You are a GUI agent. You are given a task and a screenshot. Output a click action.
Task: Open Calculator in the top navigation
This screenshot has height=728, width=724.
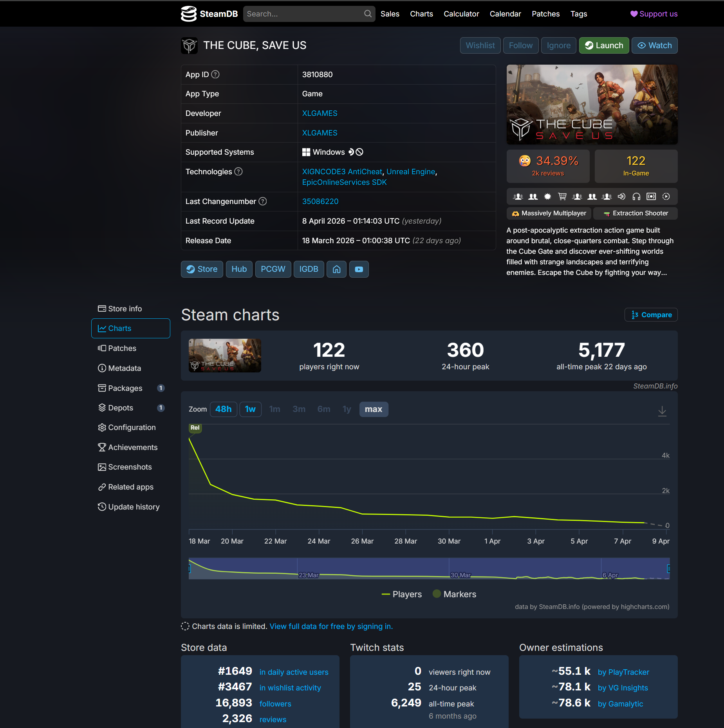pyautogui.click(x=461, y=14)
